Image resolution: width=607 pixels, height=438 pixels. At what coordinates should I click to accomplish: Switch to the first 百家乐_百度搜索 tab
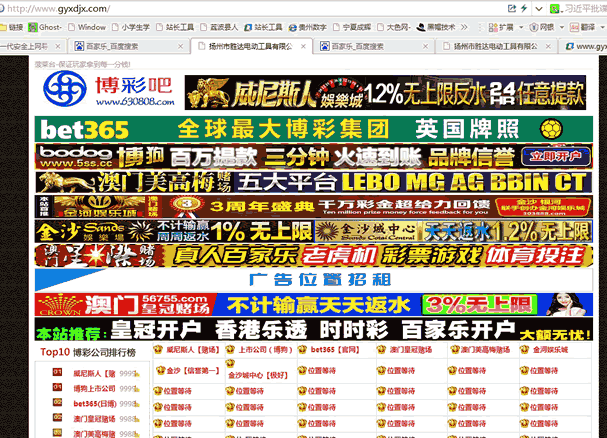(110, 46)
